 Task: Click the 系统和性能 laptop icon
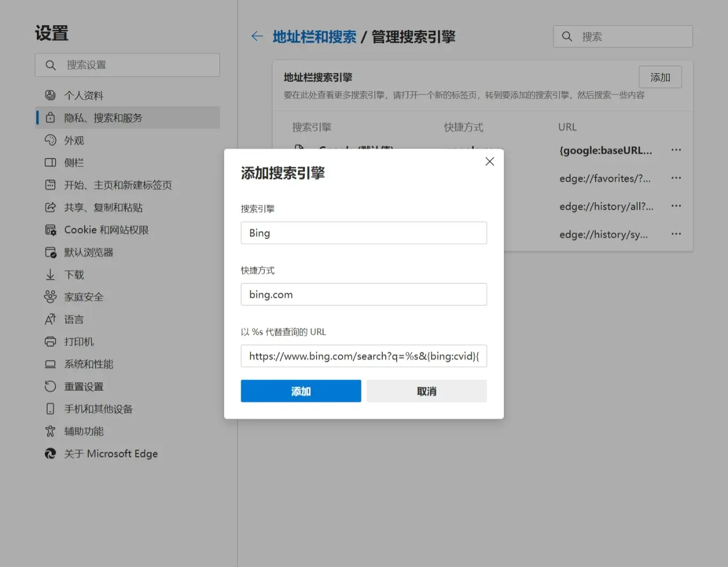[50, 364]
